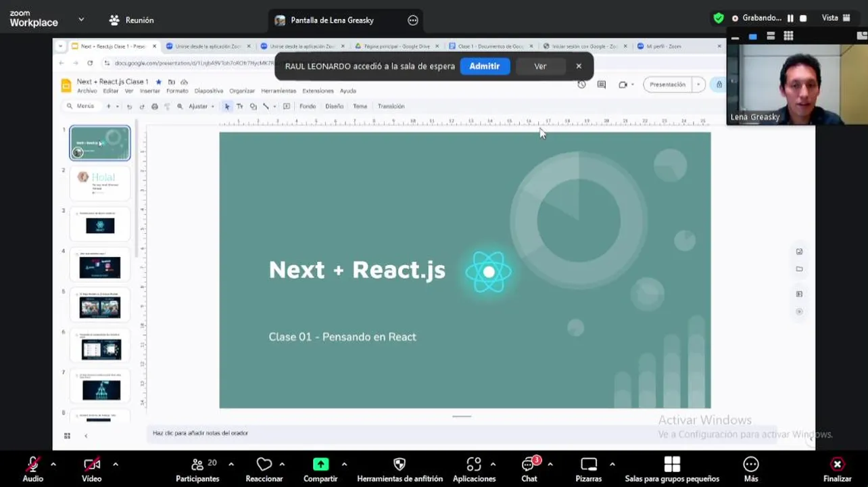Turn on Video camera in Zoom
868x487 pixels.
[x=92, y=469]
